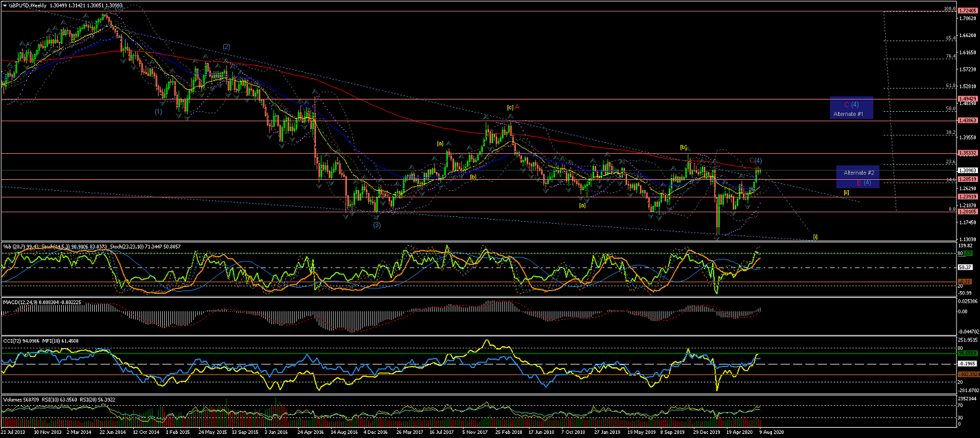Click the yellow [ii] projection label
Screen dimensions: 980x438
pos(846,193)
